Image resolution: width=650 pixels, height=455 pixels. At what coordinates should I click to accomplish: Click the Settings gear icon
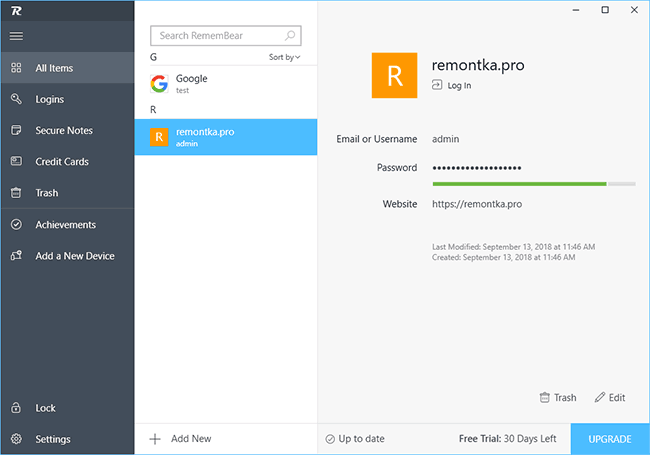(x=16, y=438)
